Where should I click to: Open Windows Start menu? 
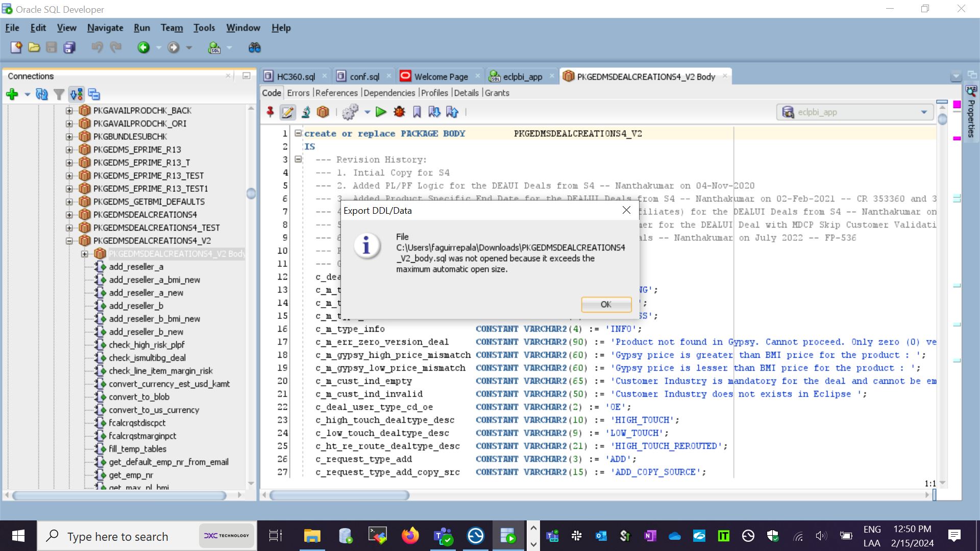pos(18,536)
